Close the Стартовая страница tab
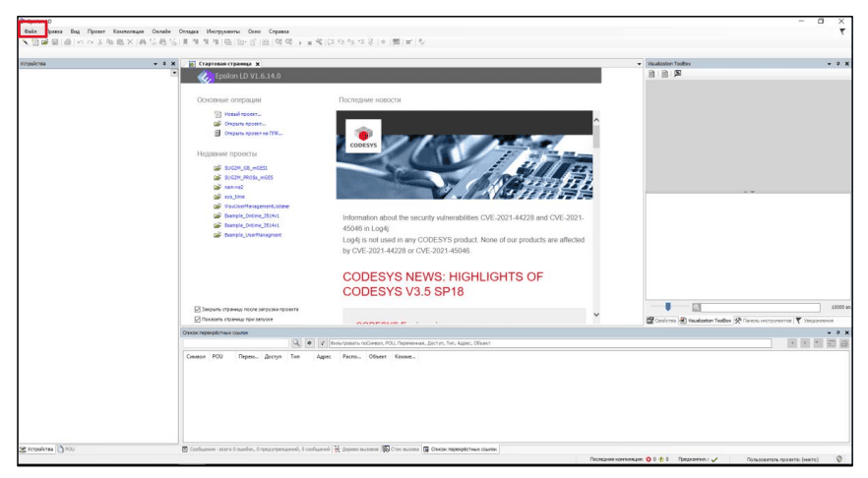This screenshot has height=478, width=868. 258,64
